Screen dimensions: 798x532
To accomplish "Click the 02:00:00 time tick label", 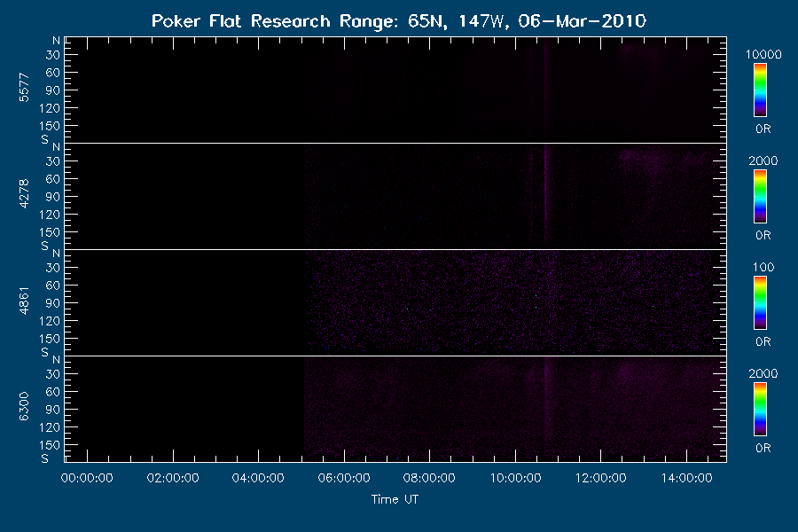I will coord(173,478).
